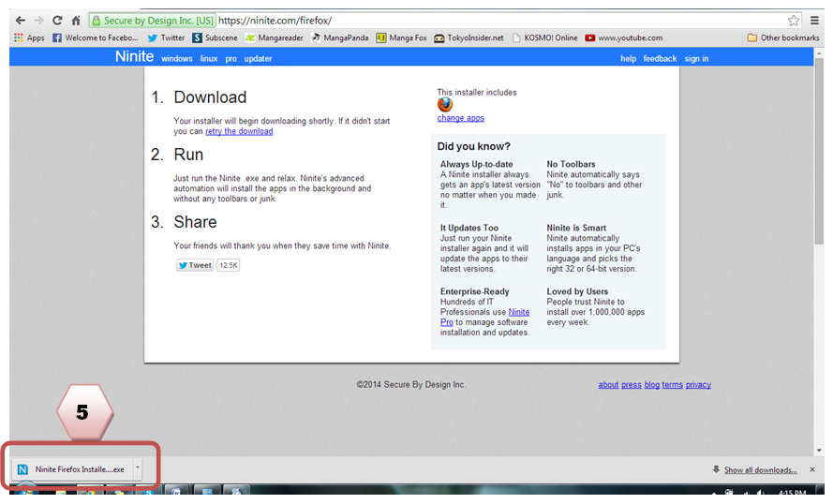833x504 pixels.
Task: Open the Welcome to Facebook bookmark
Action: point(95,37)
